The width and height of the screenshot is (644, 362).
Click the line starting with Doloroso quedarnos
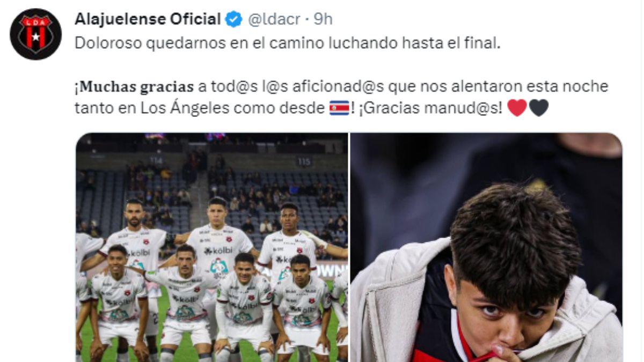click(288, 43)
